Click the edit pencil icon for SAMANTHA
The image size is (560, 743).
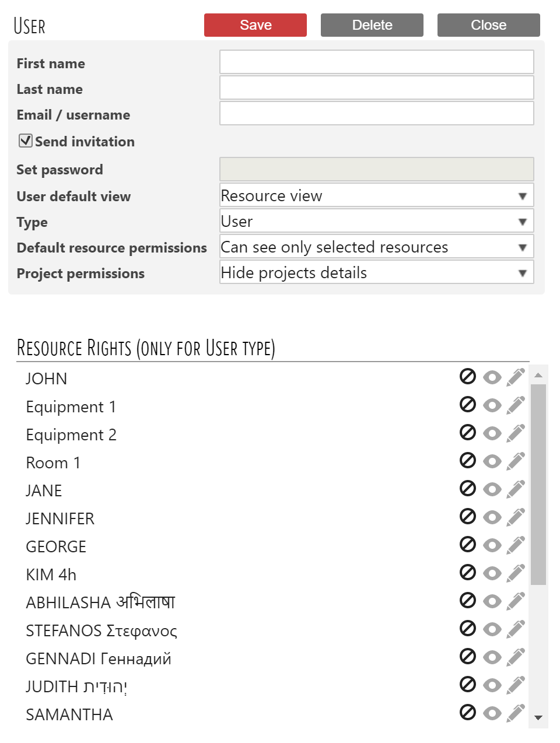516,713
